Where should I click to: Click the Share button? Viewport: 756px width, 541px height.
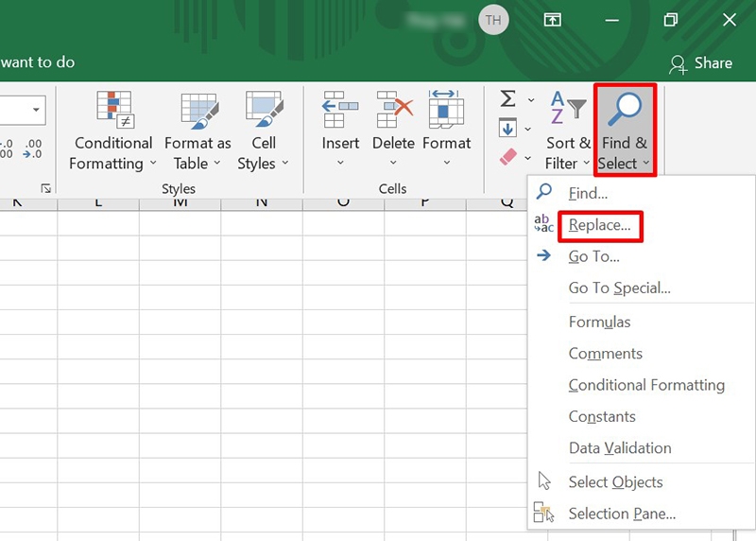tap(700, 63)
